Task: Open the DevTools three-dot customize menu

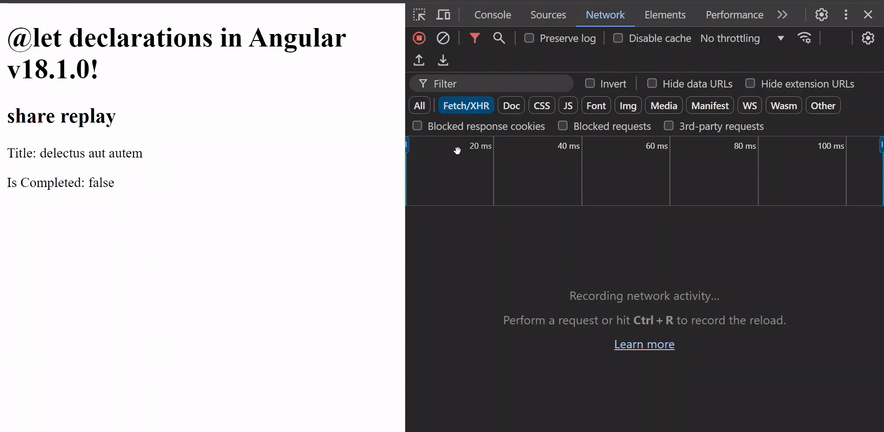Action: pos(846,15)
